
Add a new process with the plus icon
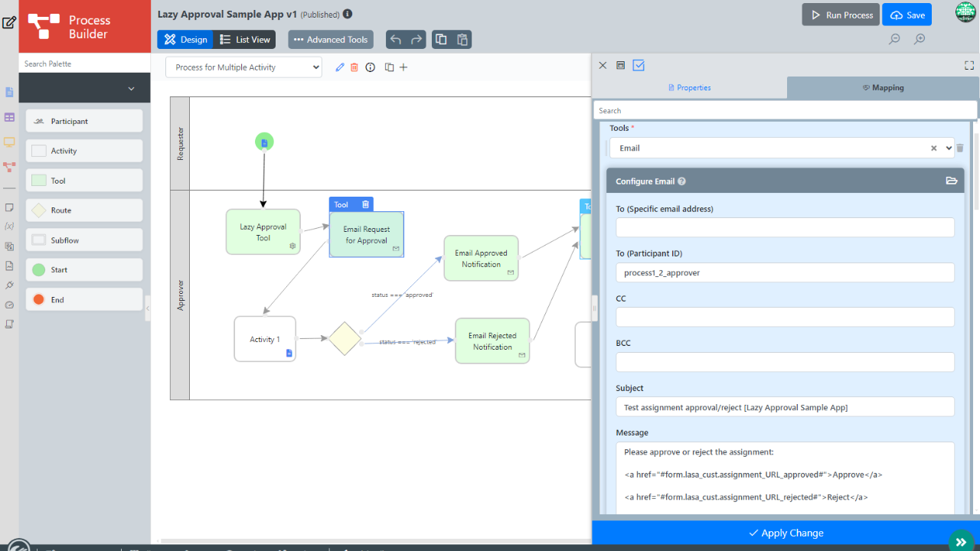point(404,67)
